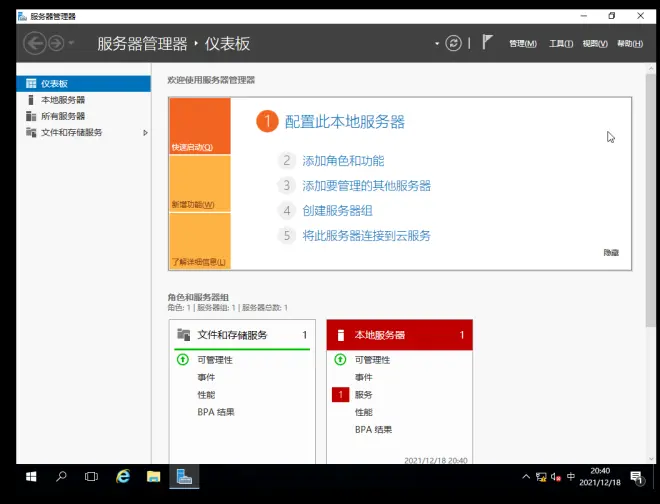Click the 仪表板 sidebar icon
Screen dimensions: 660x504
[31, 83]
